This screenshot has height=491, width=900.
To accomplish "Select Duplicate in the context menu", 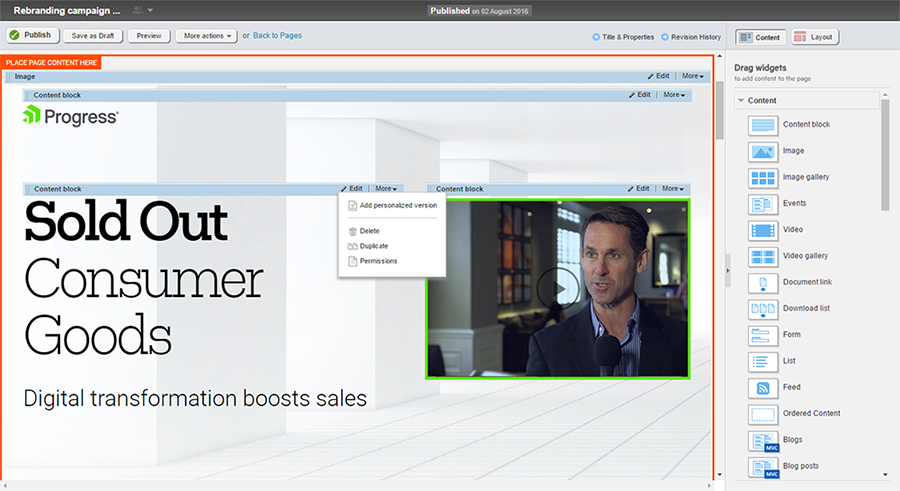I will coord(374,246).
